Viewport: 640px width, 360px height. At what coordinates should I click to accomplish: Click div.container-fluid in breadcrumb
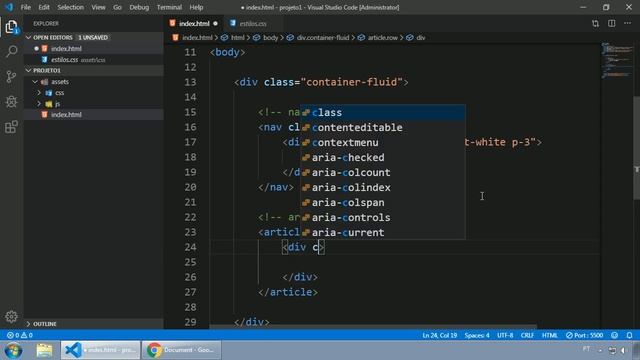[x=318, y=38]
